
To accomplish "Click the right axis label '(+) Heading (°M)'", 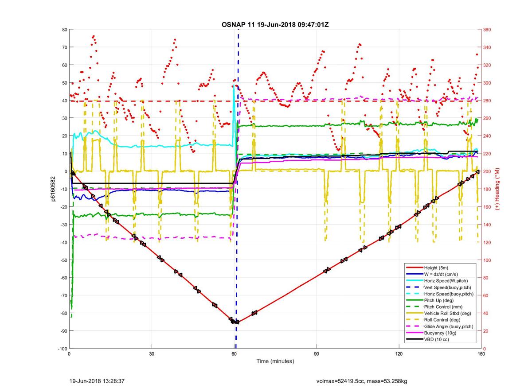I will 497,189.
